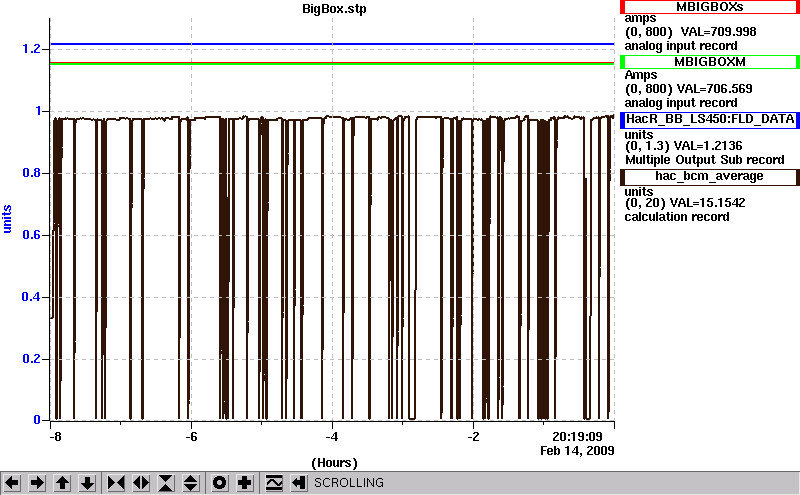Click the pan up arrow button

(x=62, y=483)
